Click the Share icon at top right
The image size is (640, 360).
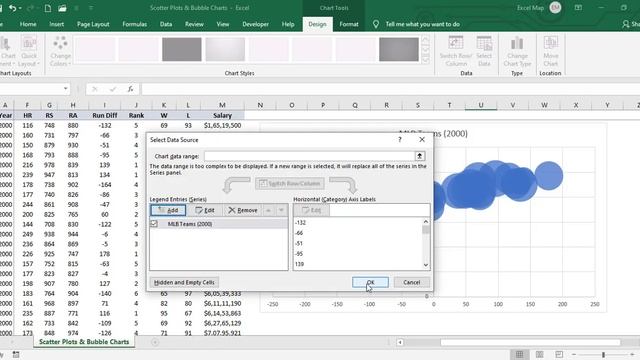pos(626,24)
